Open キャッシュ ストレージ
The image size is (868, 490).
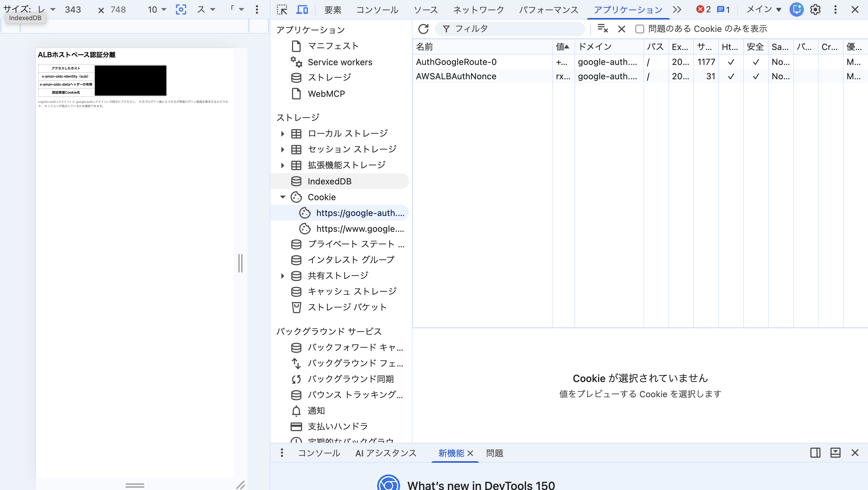coord(340,292)
